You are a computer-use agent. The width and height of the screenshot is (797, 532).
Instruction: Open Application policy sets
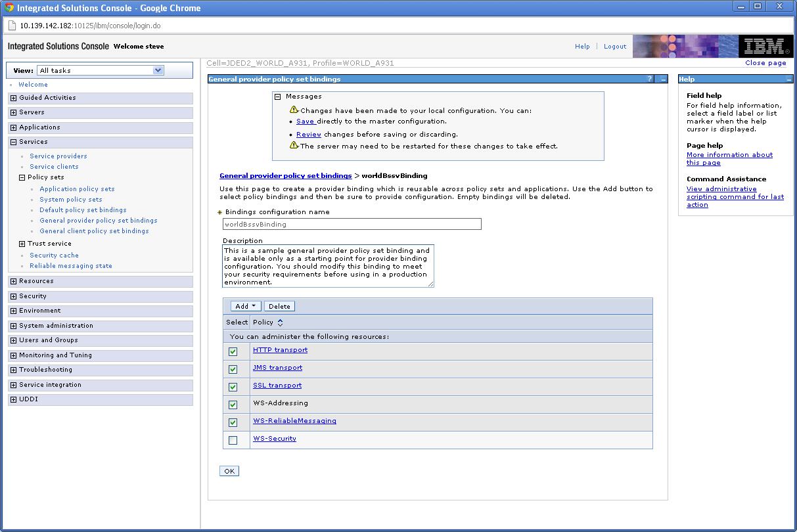pos(77,189)
